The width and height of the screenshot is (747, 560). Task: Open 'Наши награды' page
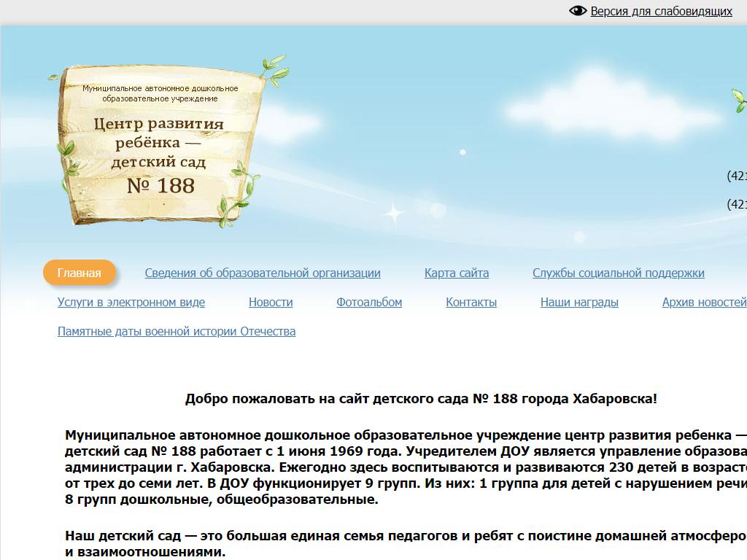pyautogui.click(x=579, y=303)
